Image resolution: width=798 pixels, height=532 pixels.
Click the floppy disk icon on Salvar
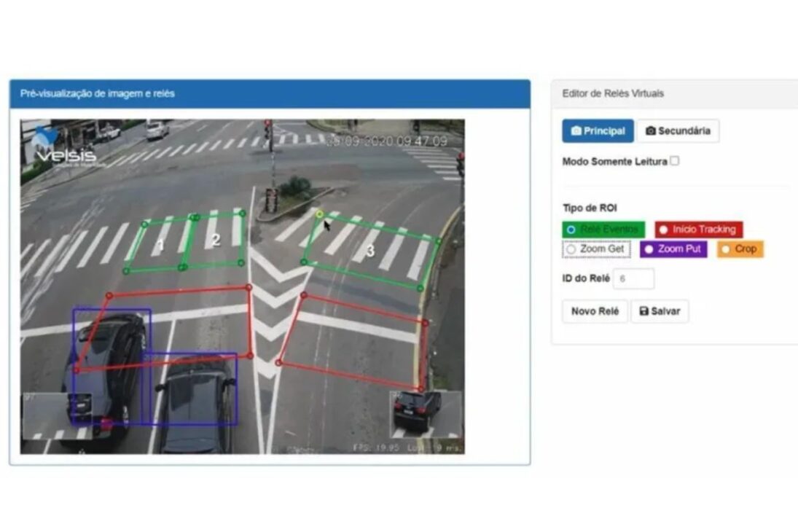(x=644, y=311)
